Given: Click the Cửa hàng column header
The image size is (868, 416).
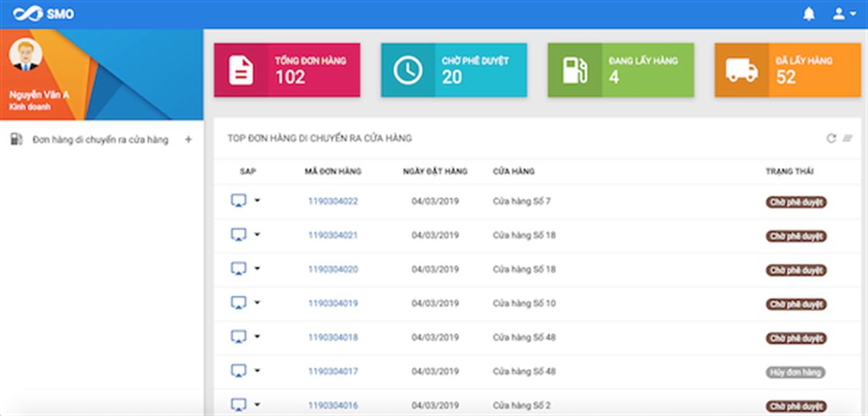Looking at the screenshot, I should (513, 171).
